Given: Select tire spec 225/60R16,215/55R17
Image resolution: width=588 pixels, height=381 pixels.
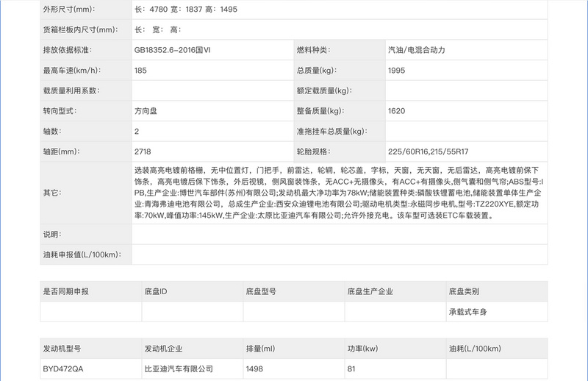Looking at the screenshot, I should pos(429,152).
